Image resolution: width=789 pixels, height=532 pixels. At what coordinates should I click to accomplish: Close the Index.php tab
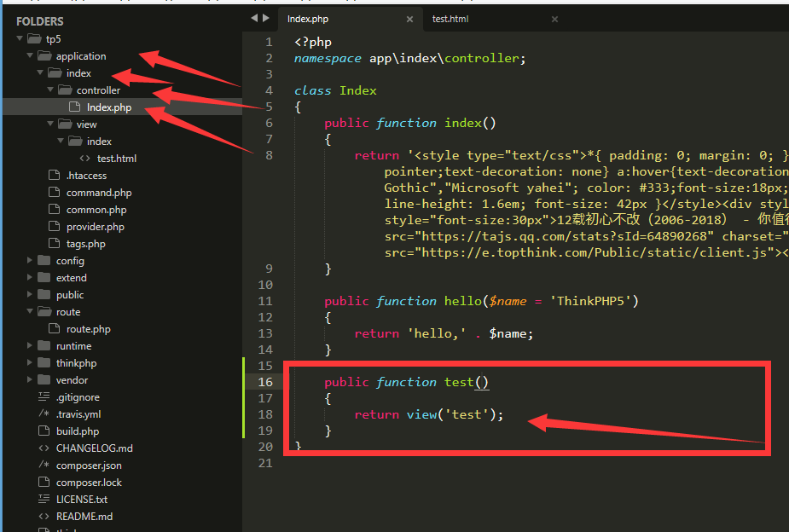(x=409, y=19)
